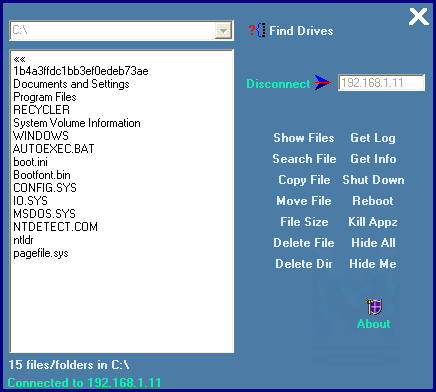Expand the C:\ drive dropdown arrow
The width and height of the screenshot is (436, 392).
(x=223, y=31)
